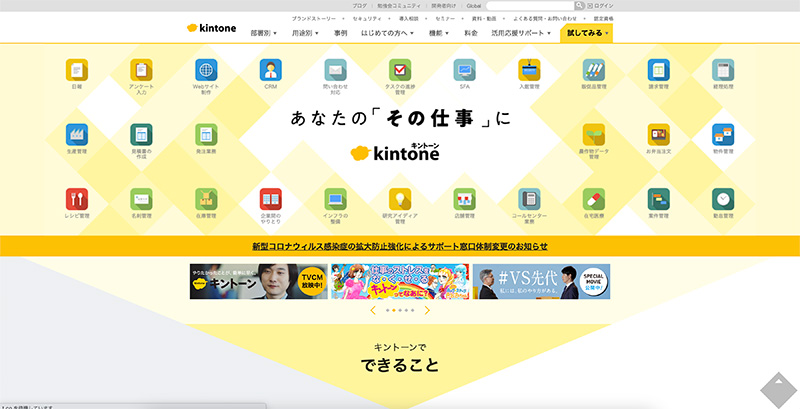Open the 経理処理 calculator icon
Screen dimensions: 800x409
(723, 70)
